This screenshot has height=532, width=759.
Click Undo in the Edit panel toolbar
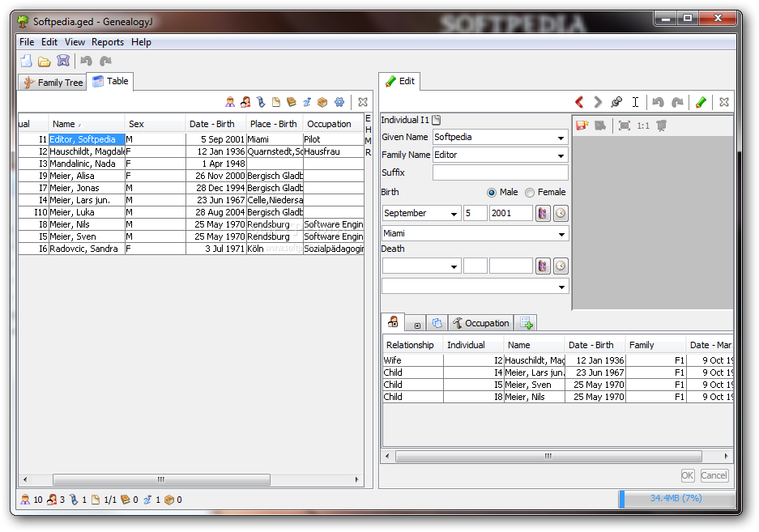pyautogui.click(x=658, y=102)
